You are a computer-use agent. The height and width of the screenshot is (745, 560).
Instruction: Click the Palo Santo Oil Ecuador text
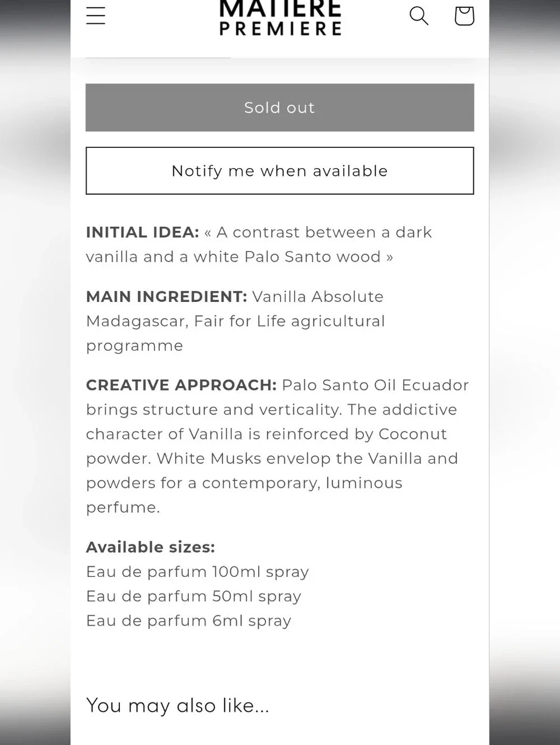(x=375, y=385)
